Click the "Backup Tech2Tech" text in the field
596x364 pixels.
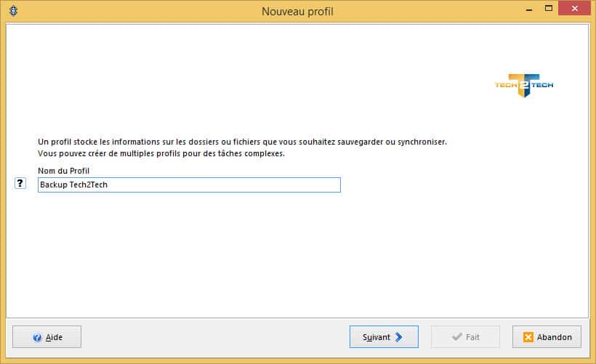point(73,185)
